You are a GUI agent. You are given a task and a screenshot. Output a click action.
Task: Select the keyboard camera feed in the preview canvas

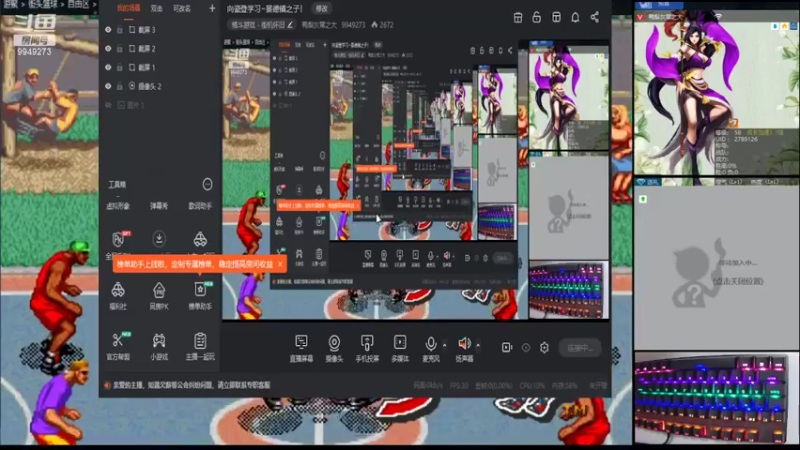click(569, 289)
